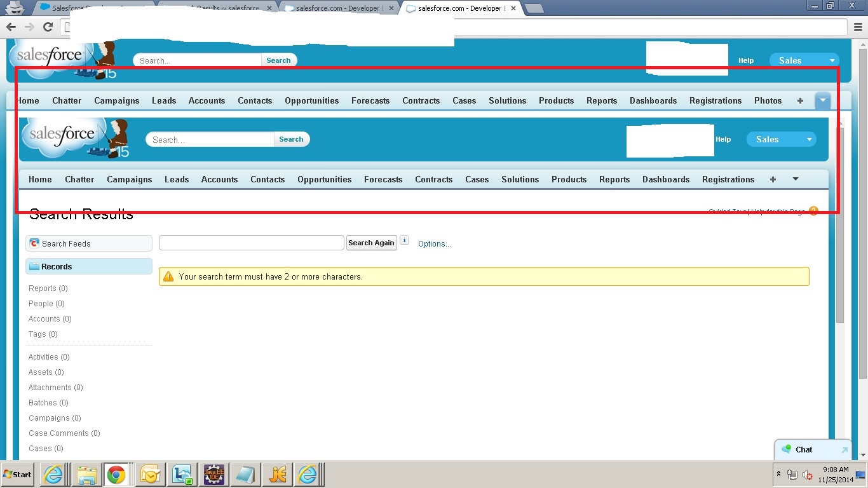Click Help link in the inner header
Screen dimensions: 868x488
[723, 139]
